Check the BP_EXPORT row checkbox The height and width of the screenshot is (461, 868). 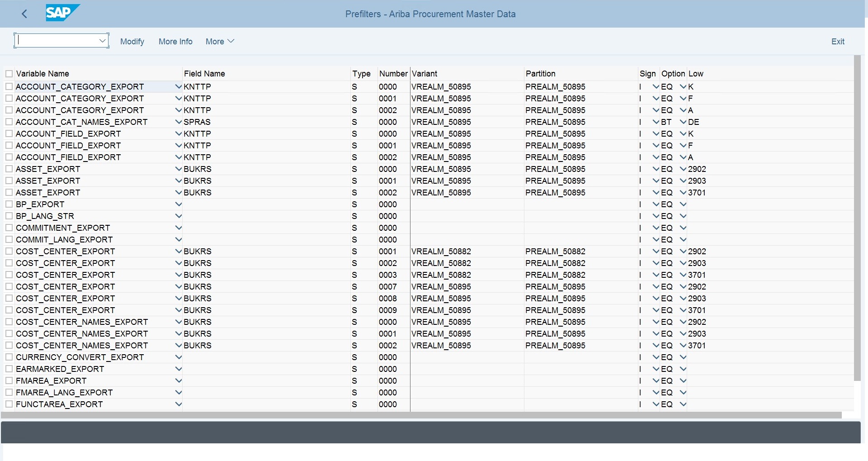click(x=9, y=204)
